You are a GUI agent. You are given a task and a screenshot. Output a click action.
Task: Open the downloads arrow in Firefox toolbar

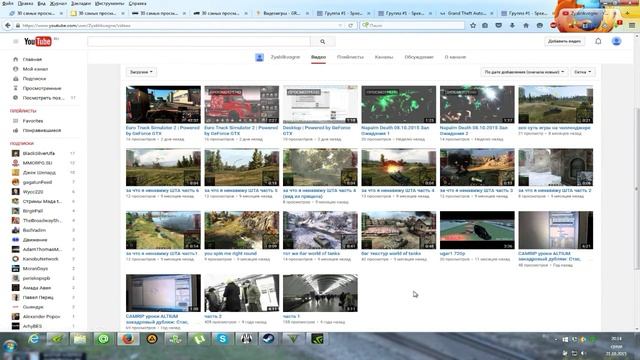(512, 25)
